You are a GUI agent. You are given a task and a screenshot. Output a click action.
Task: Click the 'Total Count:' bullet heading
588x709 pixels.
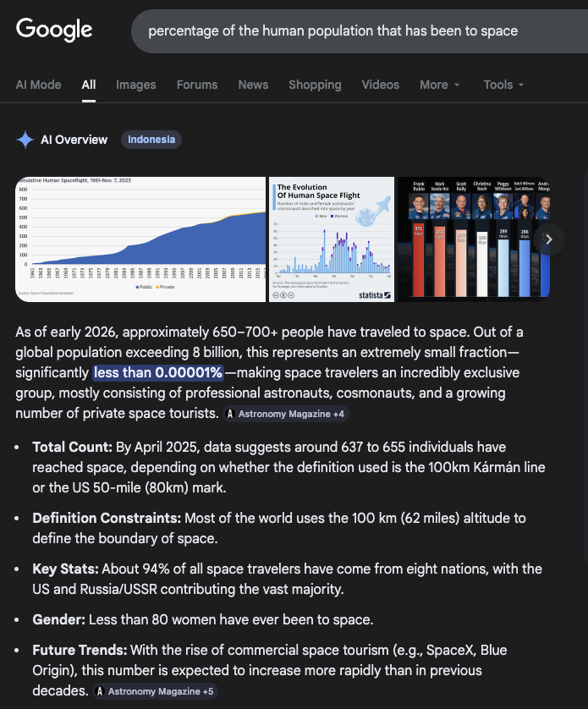click(73, 448)
